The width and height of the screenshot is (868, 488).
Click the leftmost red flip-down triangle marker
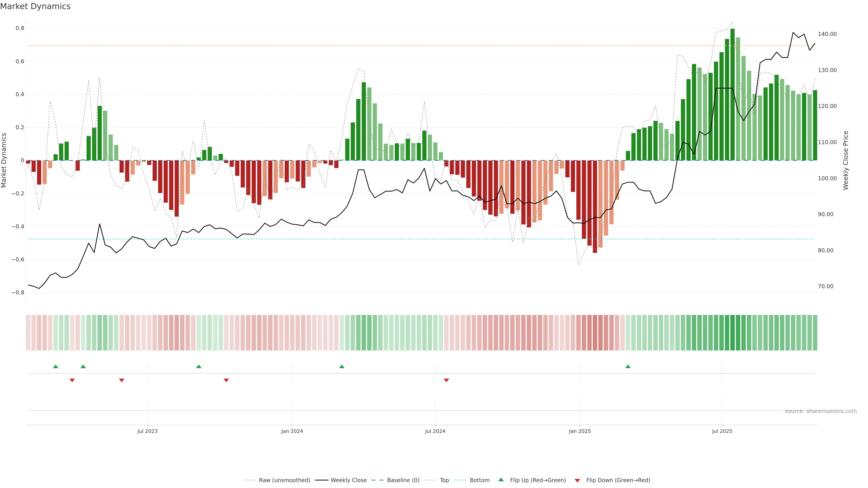click(x=72, y=380)
